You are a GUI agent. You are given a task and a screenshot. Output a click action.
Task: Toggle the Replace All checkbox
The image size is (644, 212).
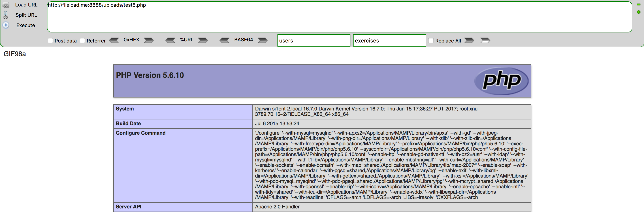(x=431, y=40)
